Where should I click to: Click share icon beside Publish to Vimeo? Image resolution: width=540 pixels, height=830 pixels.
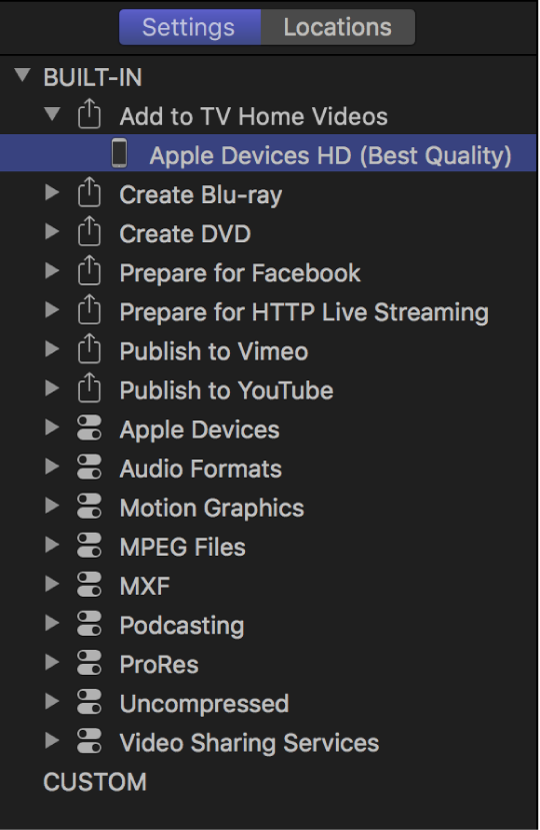click(89, 349)
